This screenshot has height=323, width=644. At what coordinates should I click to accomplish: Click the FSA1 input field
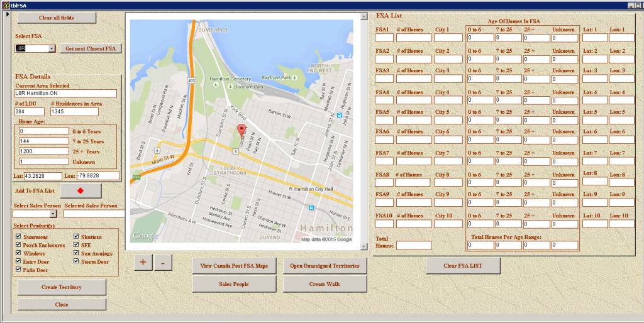[384, 38]
